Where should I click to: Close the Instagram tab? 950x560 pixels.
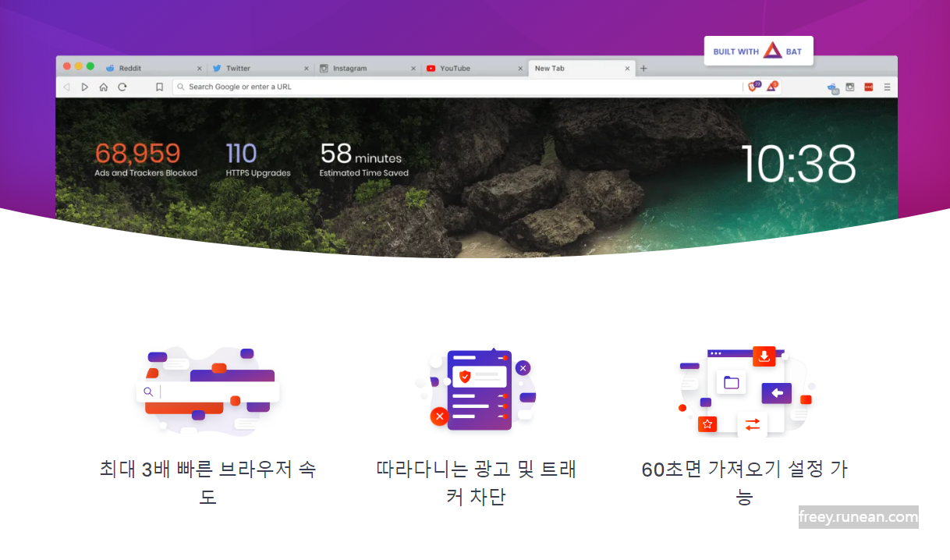413,68
